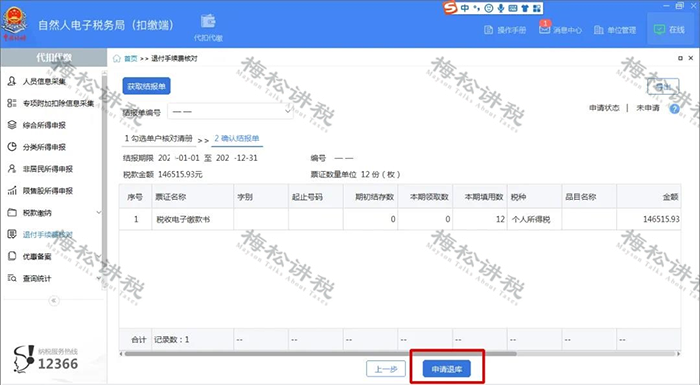Open 单位管理 unit management

[x=615, y=30]
